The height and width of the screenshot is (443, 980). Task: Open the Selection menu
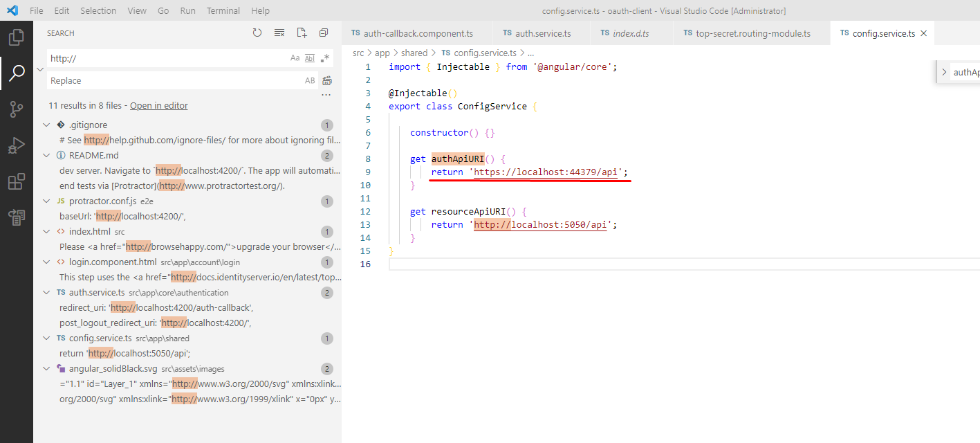tap(98, 10)
